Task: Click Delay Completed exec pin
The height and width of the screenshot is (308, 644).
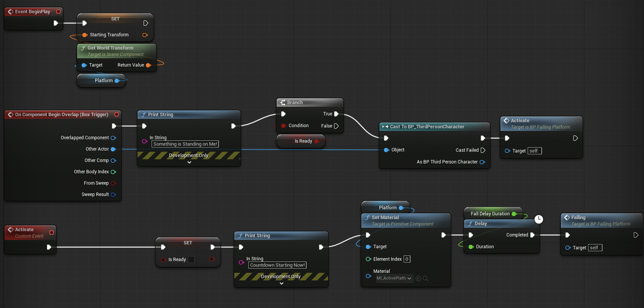Action: pyautogui.click(x=533, y=235)
